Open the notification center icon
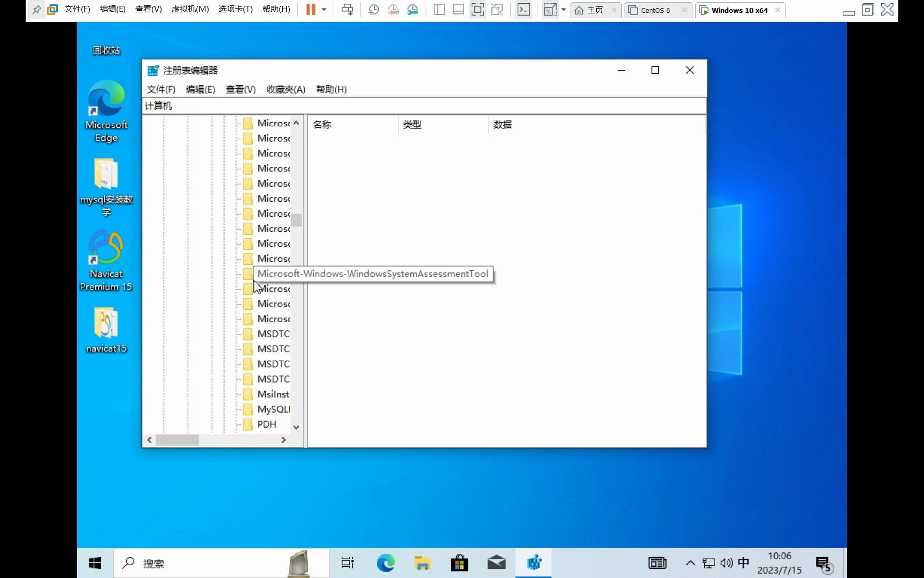 [825, 564]
